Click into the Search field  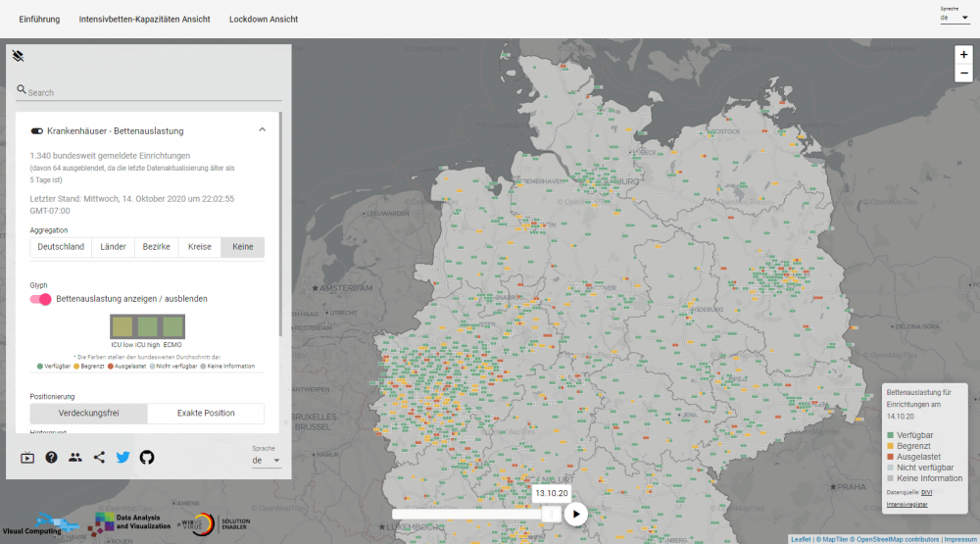154,92
